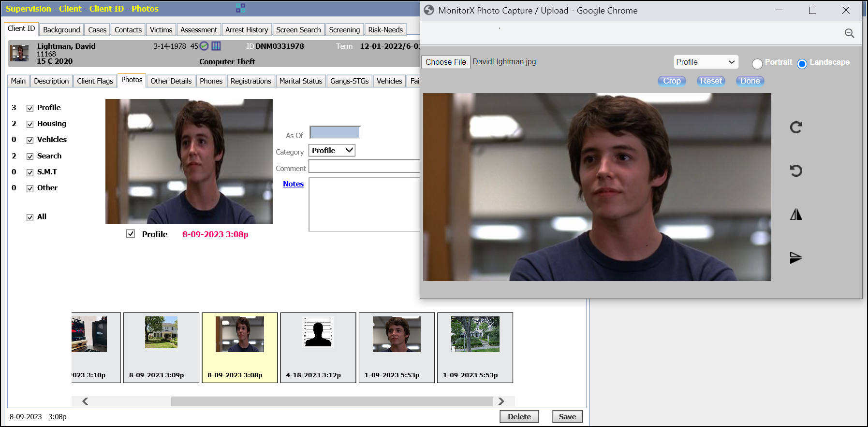Image resolution: width=868 pixels, height=427 pixels.
Task: Click inside the Notes text area
Action: (x=364, y=204)
